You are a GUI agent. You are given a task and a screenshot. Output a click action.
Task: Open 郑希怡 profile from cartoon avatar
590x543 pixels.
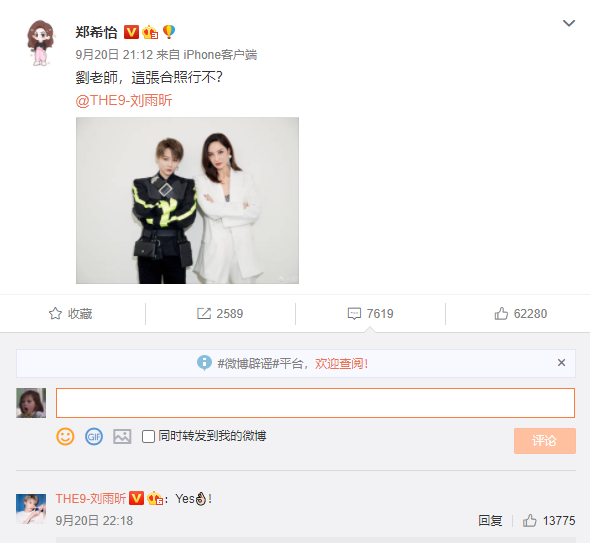(x=41, y=43)
